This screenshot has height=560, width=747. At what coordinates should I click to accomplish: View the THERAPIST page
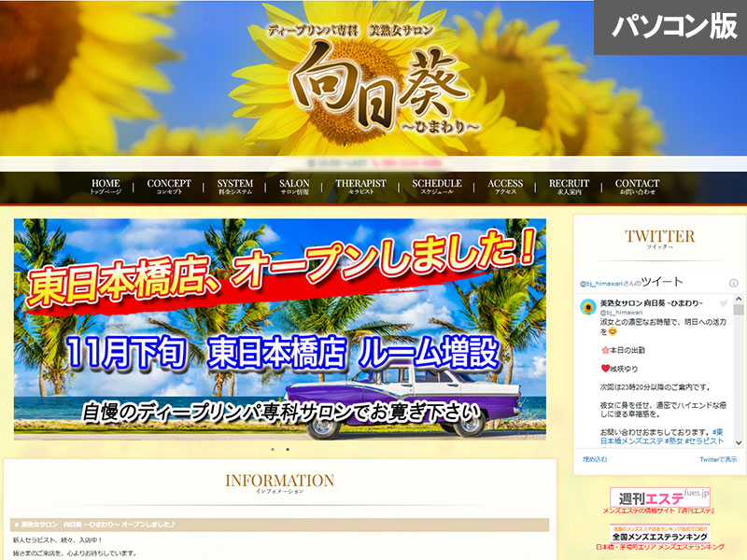(360, 187)
